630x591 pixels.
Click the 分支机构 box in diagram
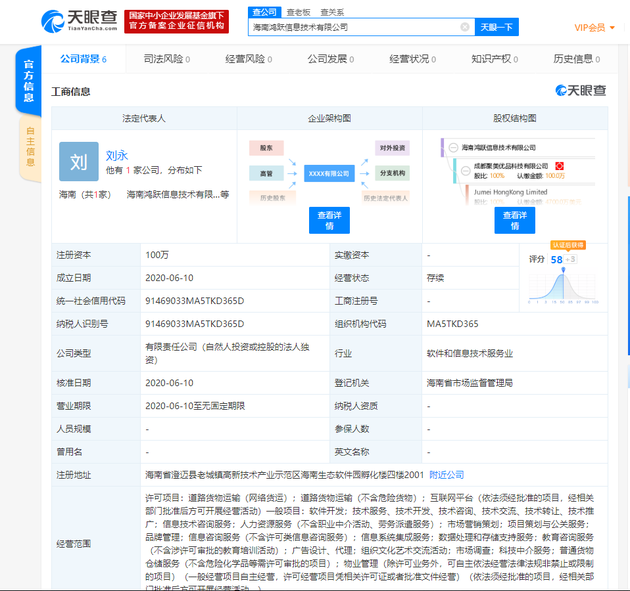pos(392,173)
